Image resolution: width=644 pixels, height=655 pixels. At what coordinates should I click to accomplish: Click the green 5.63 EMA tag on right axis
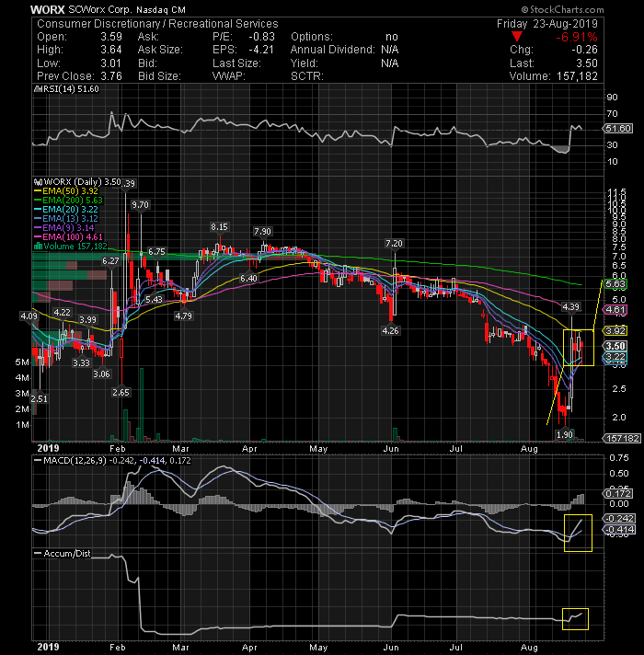(x=615, y=284)
